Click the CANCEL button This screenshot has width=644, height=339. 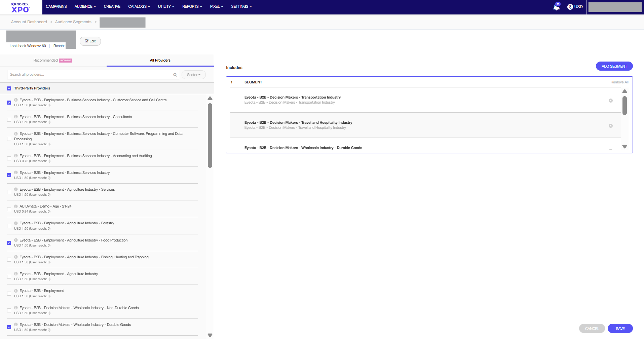tap(592, 329)
